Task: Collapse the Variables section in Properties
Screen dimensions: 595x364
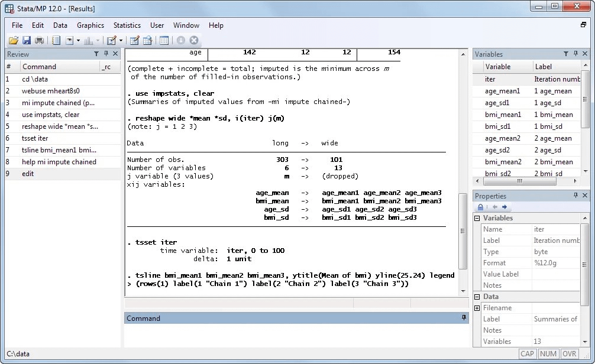Action: 477,218
